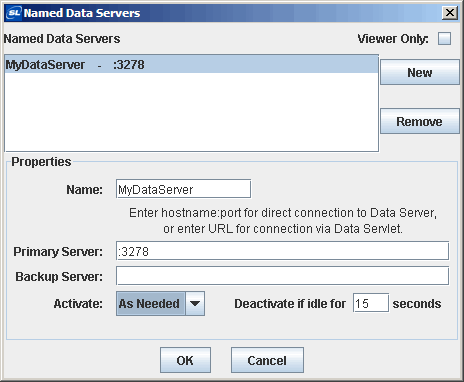The image size is (464, 382).
Task: Enable the Viewer Only checkbox
Action: [x=444, y=38]
